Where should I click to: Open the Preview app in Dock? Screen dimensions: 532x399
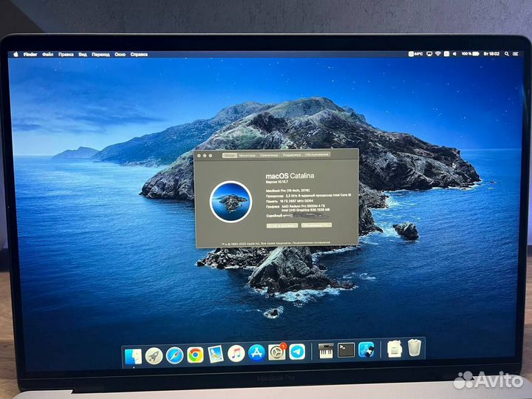tap(216, 354)
